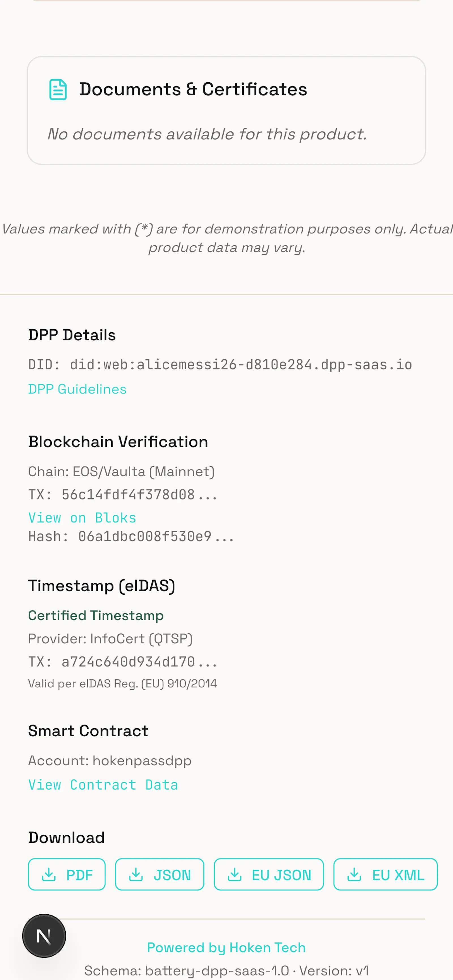Click the demonstration purposes disclaimer text

[227, 238]
